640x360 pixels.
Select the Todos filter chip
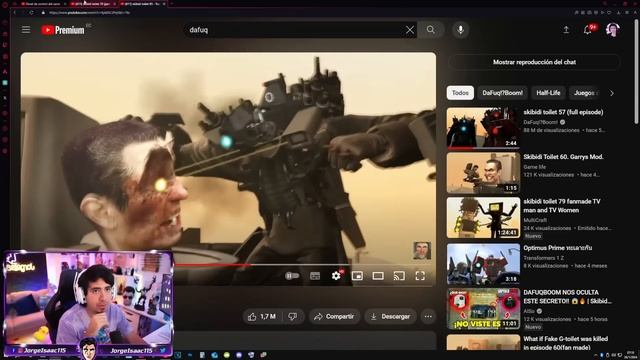[x=460, y=93]
